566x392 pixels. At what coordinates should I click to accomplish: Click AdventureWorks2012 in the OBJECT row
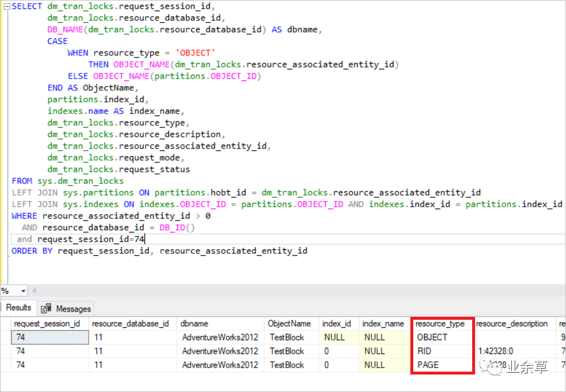[x=221, y=337]
